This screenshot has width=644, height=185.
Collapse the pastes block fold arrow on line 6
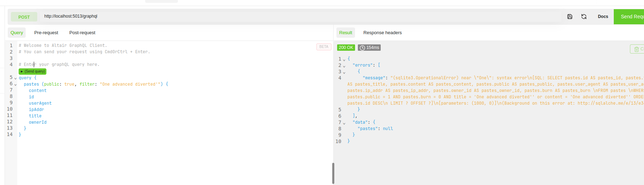click(15, 85)
